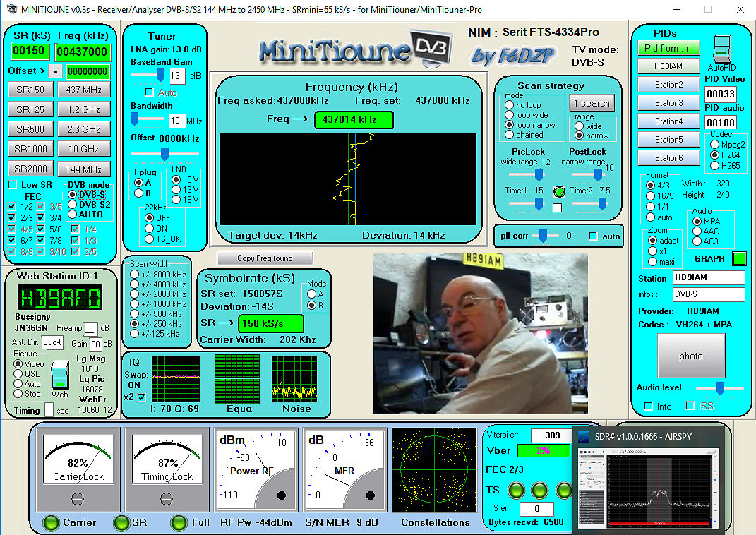
Task: Select the H265 codec option
Action: (715, 165)
